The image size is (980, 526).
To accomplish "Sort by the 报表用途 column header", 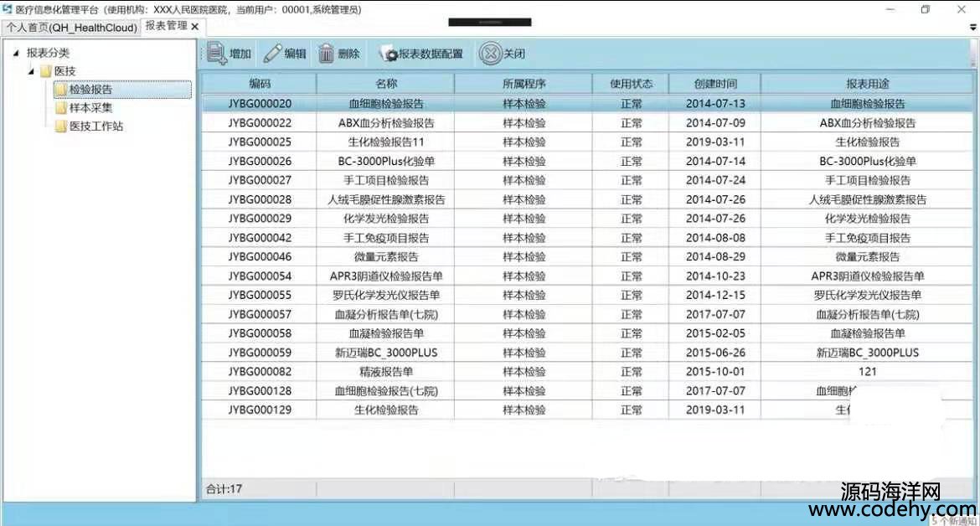I will click(x=867, y=83).
